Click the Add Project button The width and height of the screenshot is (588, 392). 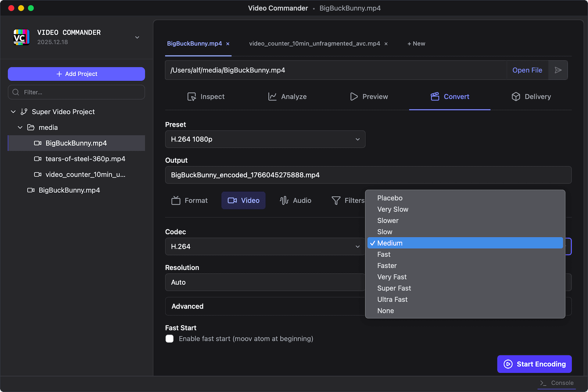pos(76,74)
